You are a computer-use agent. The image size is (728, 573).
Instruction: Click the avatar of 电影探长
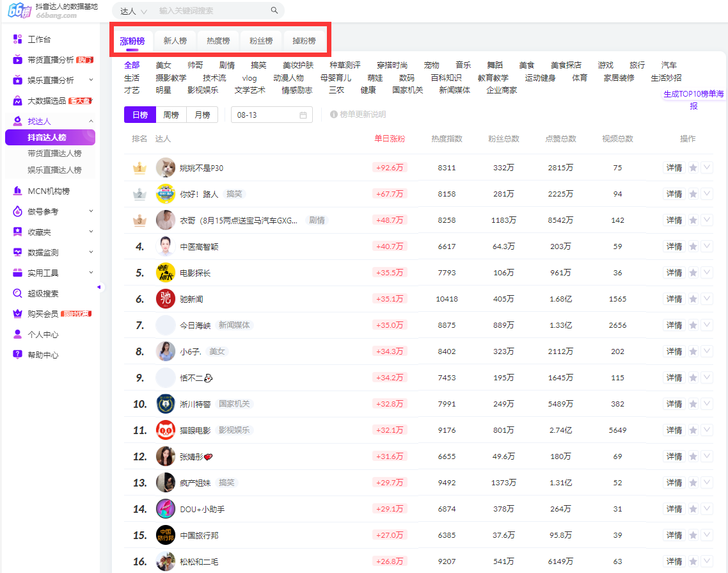pos(165,273)
